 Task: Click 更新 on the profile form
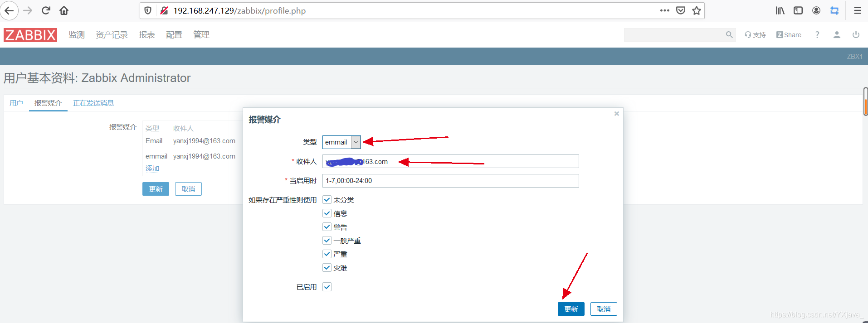pos(156,189)
